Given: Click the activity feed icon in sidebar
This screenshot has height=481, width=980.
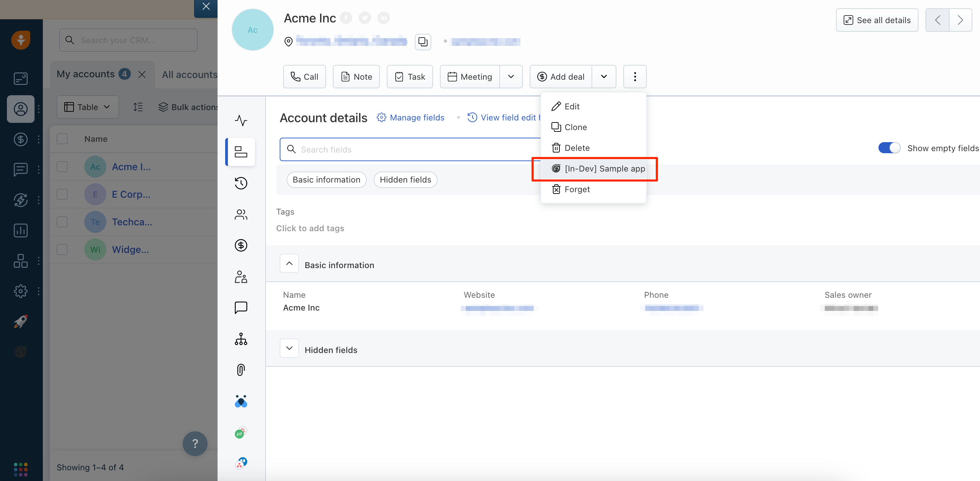Looking at the screenshot, I should [241, 120].
